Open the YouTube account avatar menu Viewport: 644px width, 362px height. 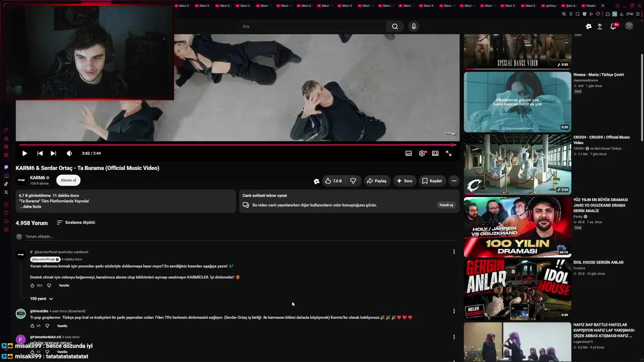pyautogui.click(x=629, y=26)
